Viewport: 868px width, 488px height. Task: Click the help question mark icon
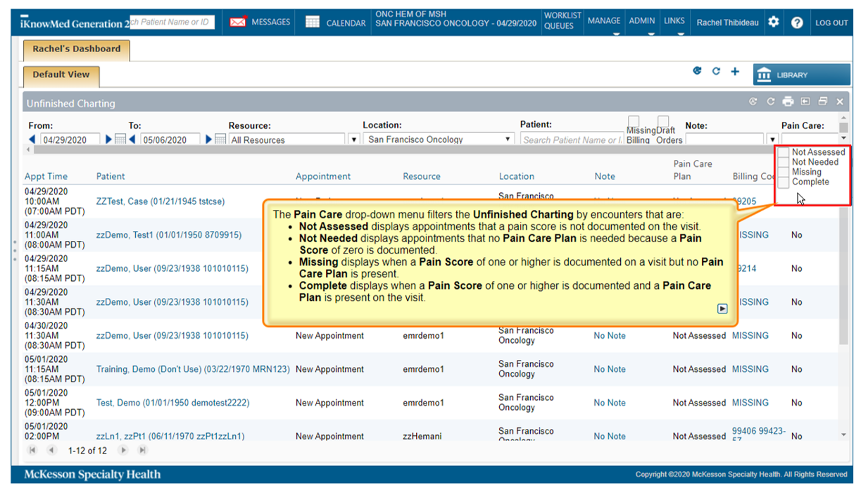(x=797, y=23)
